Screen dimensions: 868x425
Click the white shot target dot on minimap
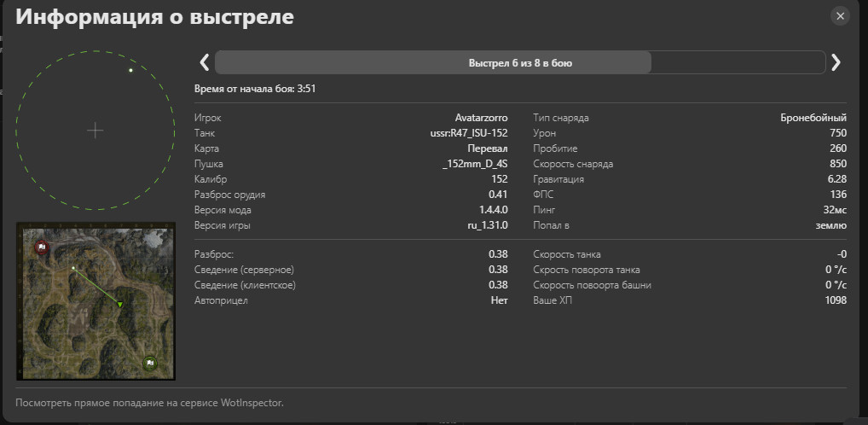74,269
